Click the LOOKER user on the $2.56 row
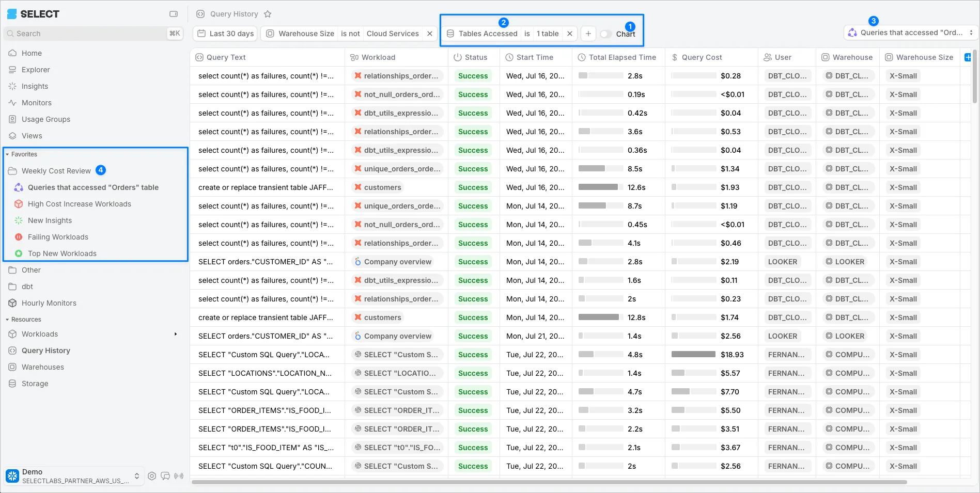This screenshot has width=980, height=493. click(x=783, y=336)
